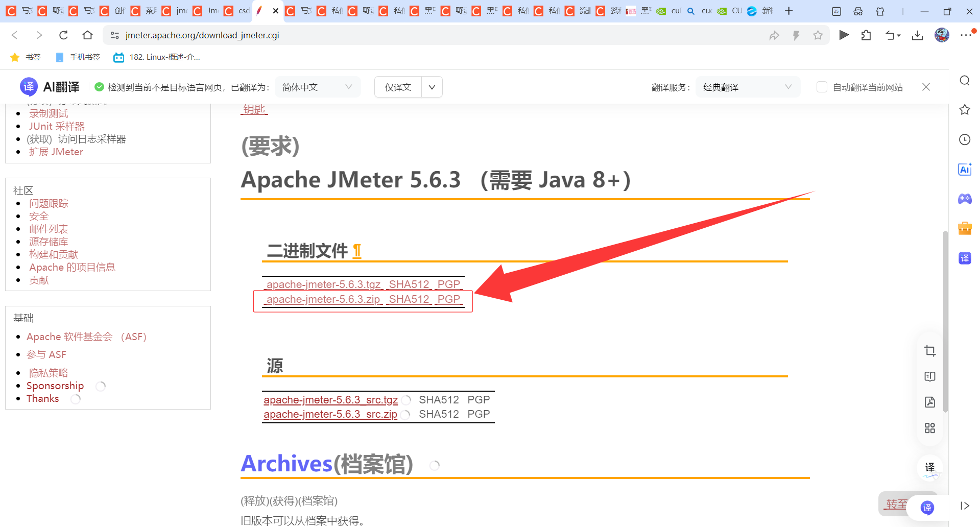Open history clock in right sidebar
Viewport: 980px width, 527px height.
(x=965, y=139)
